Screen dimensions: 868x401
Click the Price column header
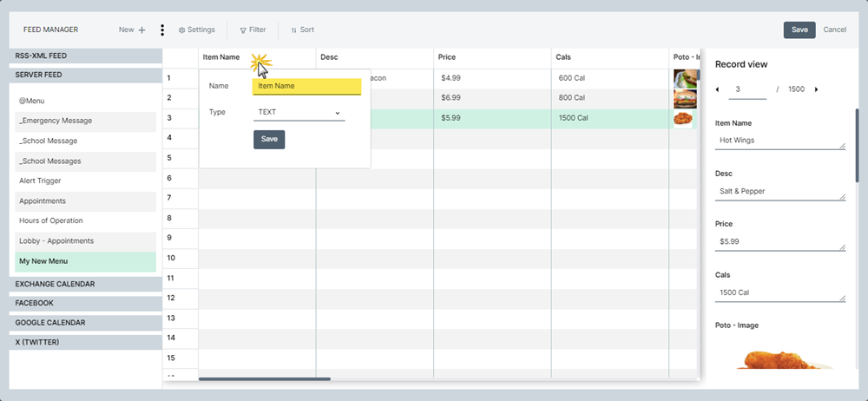coord(492,57)
